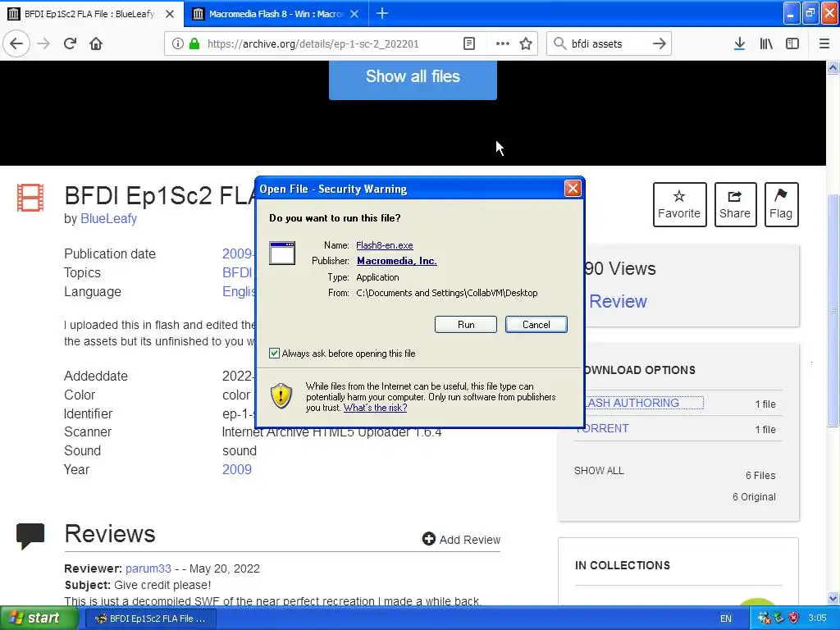The height and width of the screenshot is (630, 840).
Task: Open a new tab with plus button
Action: [x=382, y=14]
